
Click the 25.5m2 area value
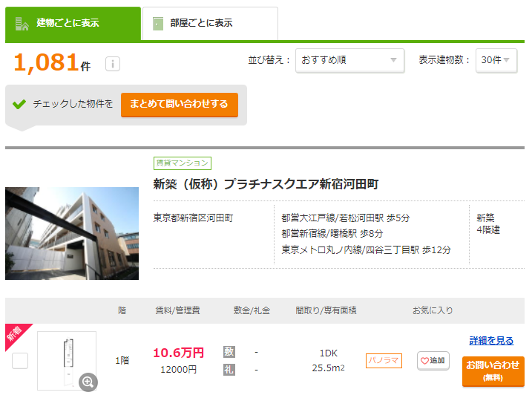tap(329, 368)
